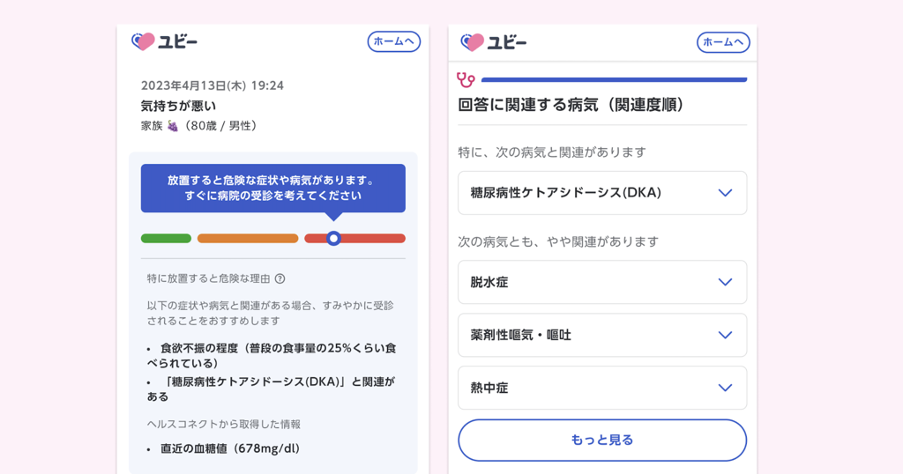The height and width of the screenshot is (474, 904).
Task: Click the grape emoji family icon
Action: pos(172,126)
